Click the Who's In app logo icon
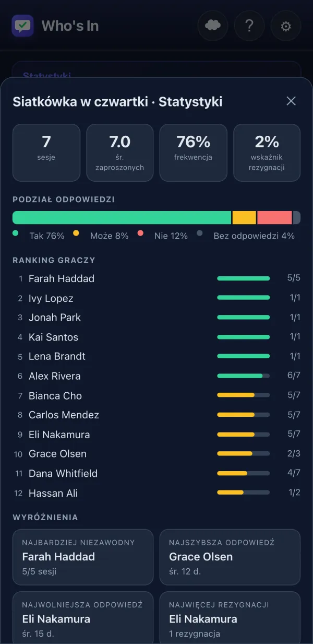 point(23,26)
